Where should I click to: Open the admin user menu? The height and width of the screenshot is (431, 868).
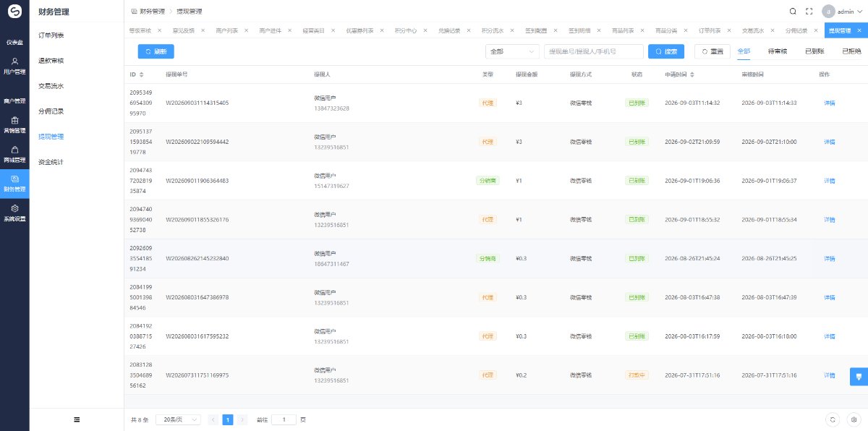pos(842,12)
